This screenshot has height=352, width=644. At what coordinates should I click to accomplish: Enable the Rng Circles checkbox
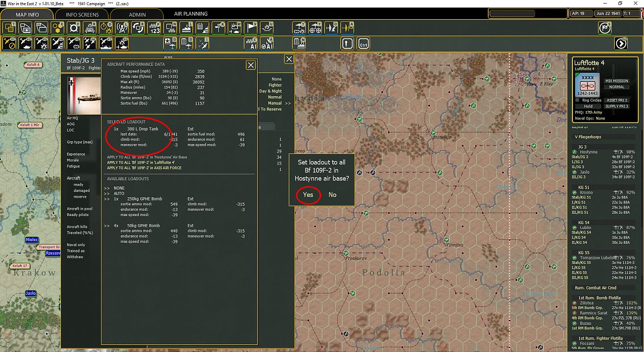(578, 100)
